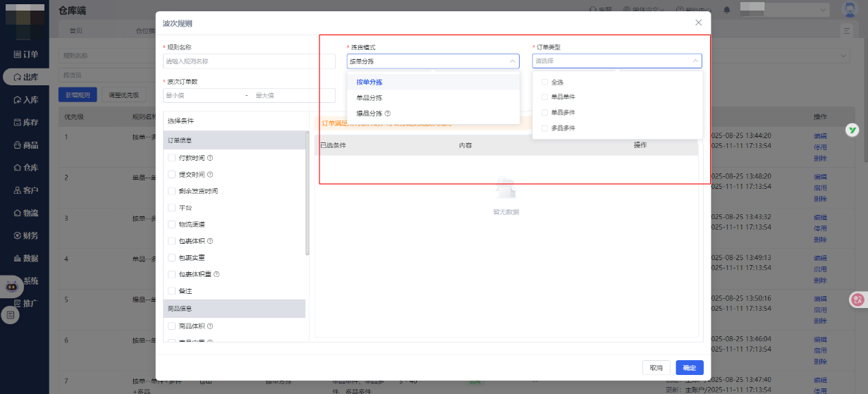868x394 pixels.
Task: Click the help icon beside 包裹体积重
Action: click(x=216, y=274)
